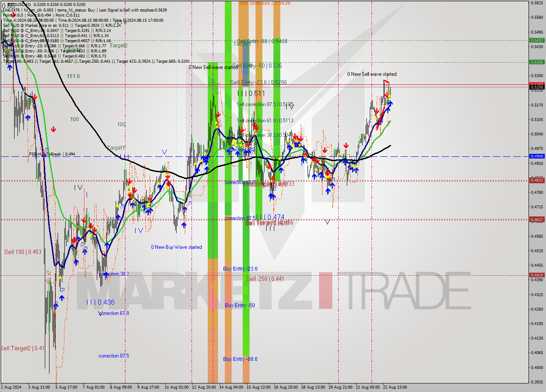Select the '21 Aug 05:00' time axis label
This screenshot has width=546, height=392.
(x=368, y=387)
